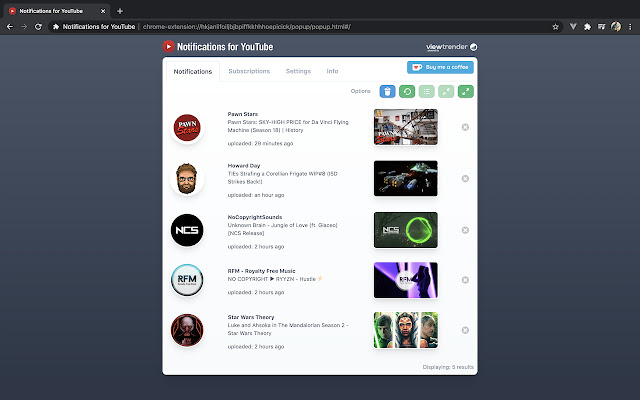Bookmark this page with the star icon
This screenshot has height=400, width=640.
(555, 27)
